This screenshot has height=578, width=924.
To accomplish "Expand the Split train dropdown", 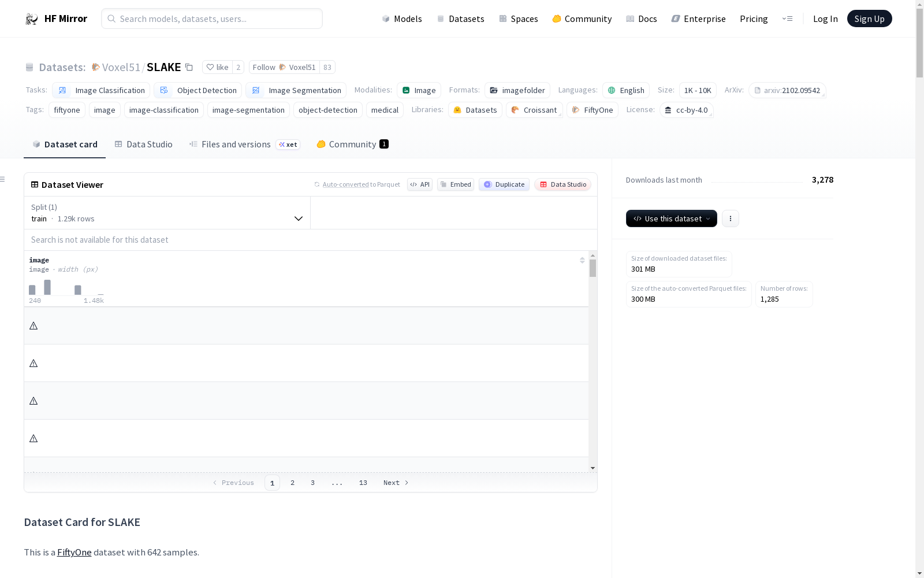I will click(167, 213).
